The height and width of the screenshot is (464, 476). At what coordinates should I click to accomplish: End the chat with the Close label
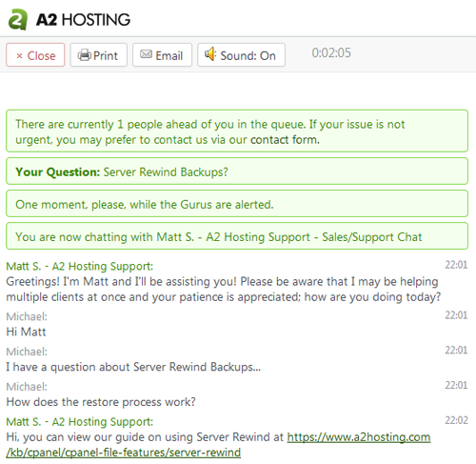pos(41,56)
